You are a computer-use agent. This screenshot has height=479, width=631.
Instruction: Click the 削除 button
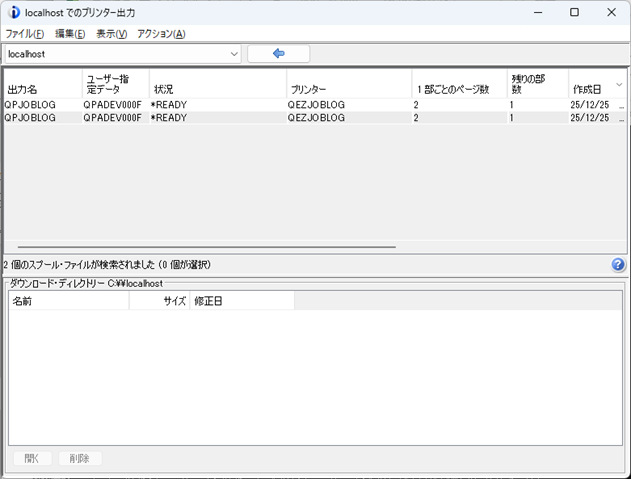80,458
